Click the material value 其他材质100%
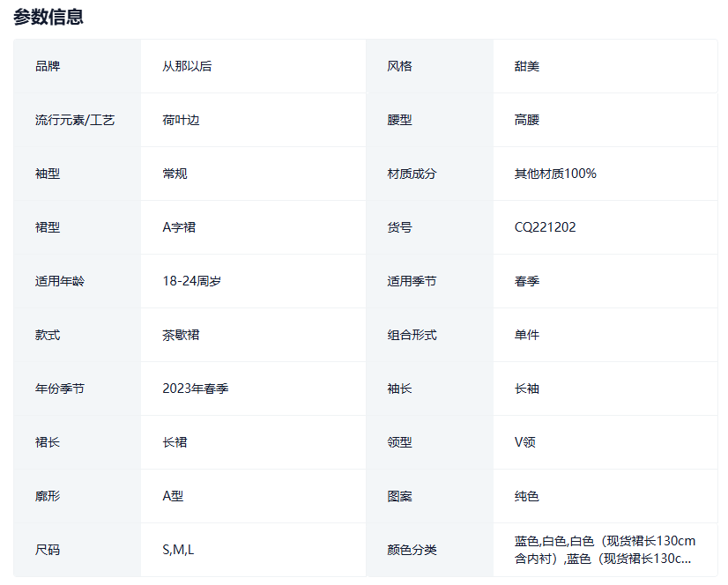Viewport: 728px width, 585px height. tap(555, 174)
